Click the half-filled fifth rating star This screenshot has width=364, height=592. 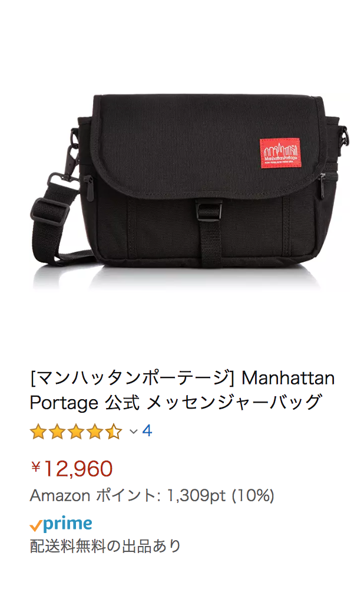click(x=114, y=432)
